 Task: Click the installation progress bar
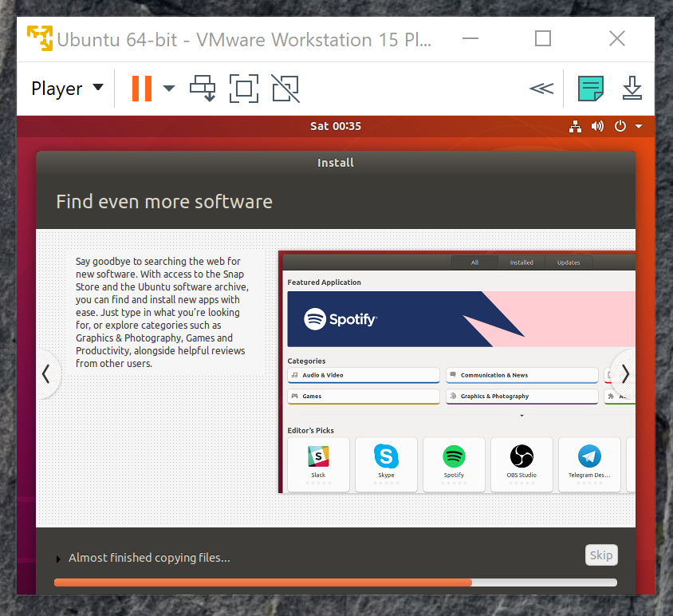[336, 582]
